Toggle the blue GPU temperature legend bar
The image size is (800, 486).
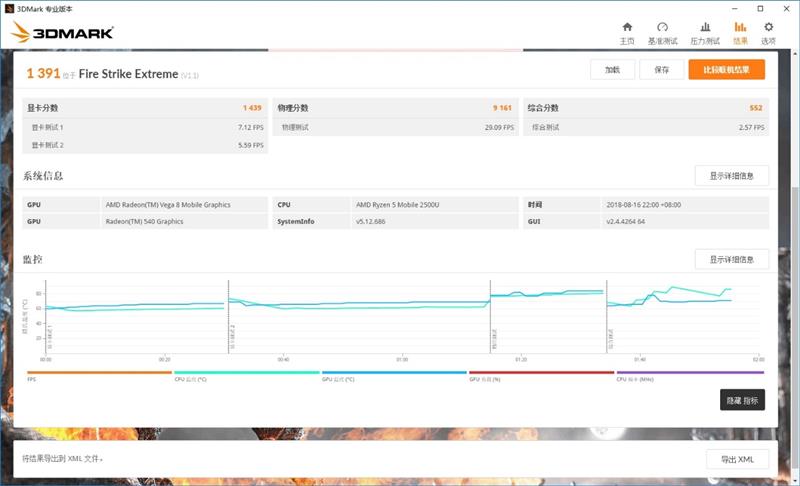(394, 373)
